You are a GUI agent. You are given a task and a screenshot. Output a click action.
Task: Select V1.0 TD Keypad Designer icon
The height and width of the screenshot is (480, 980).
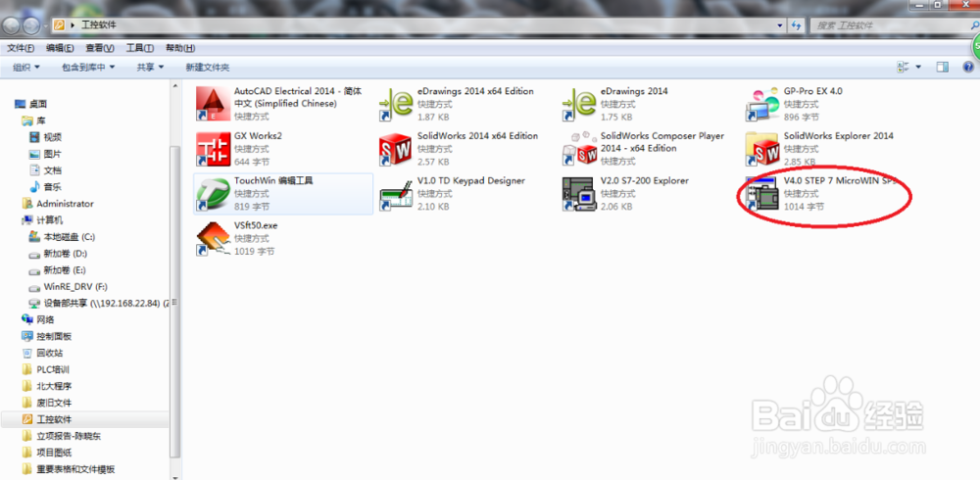click(x=394, y=194)
